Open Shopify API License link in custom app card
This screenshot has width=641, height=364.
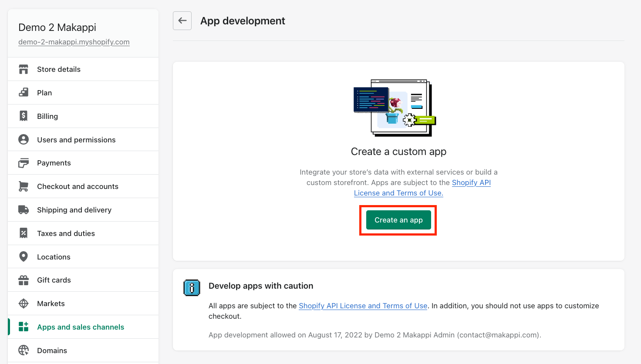[422, 188]
